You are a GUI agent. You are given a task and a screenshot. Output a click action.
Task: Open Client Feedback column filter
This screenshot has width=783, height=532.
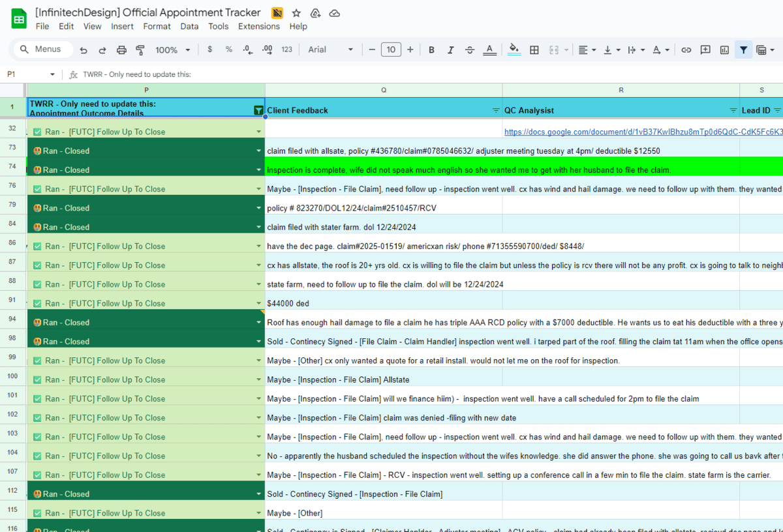click(496, 111)
